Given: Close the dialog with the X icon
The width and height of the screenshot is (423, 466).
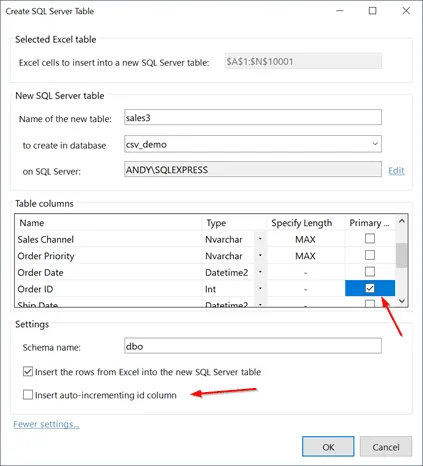Looking at the screenshot, I should (x=406, y=11).
